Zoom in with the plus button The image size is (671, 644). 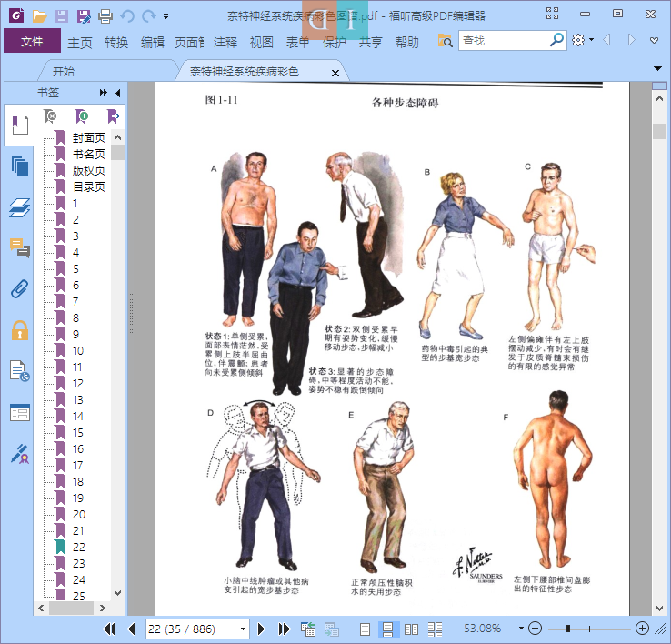pyautogui.click(x=642, y=629)
